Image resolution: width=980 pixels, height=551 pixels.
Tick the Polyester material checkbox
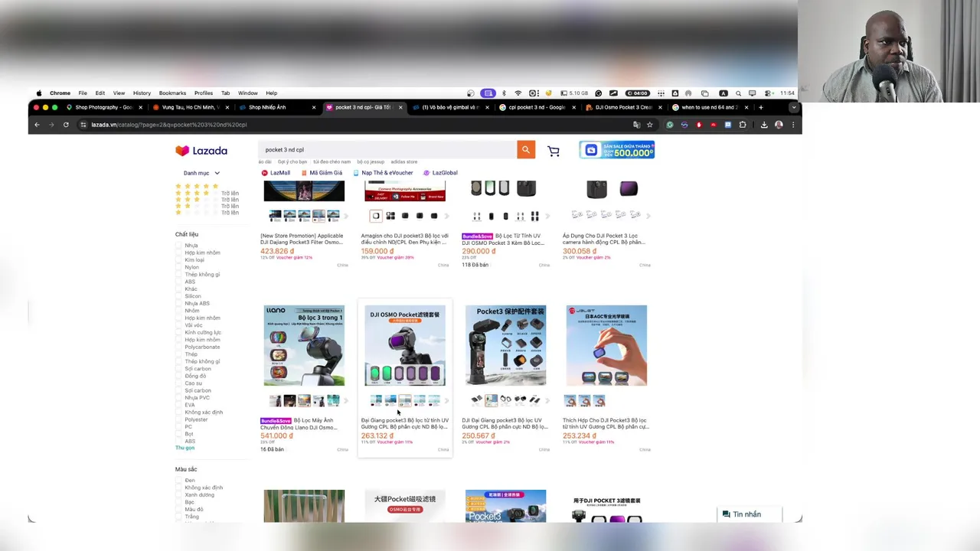tap(179, 419)
